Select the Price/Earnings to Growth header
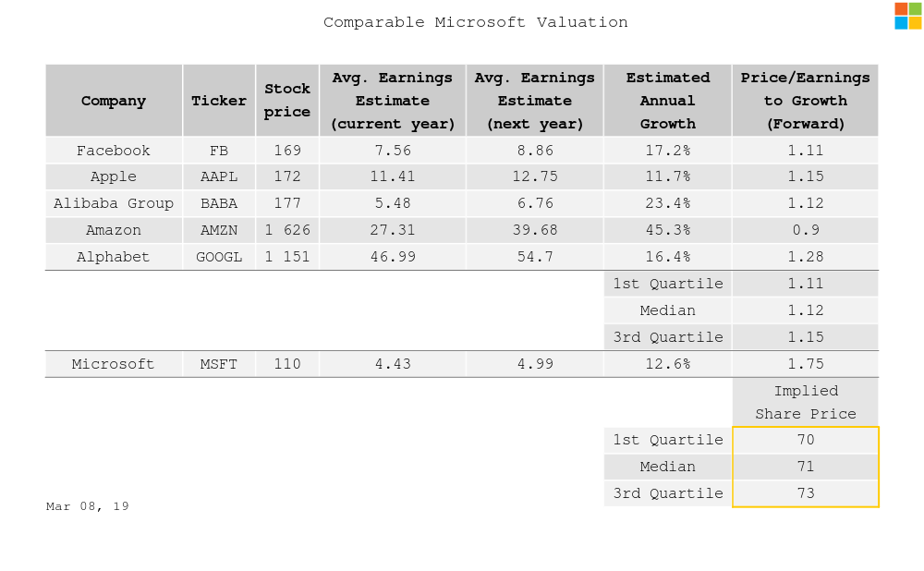 click(805, 101)
